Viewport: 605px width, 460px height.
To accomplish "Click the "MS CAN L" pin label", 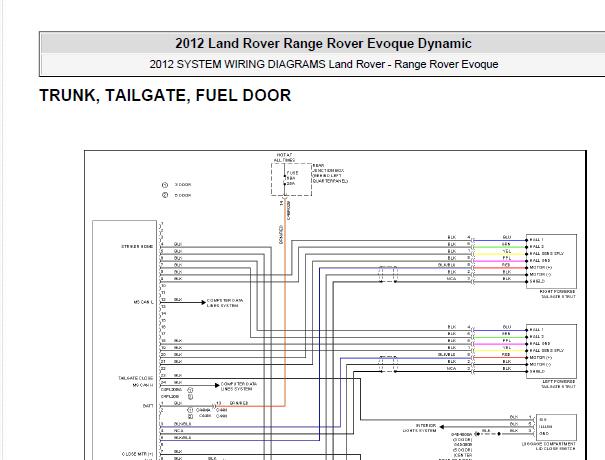I will coord(143,302).
